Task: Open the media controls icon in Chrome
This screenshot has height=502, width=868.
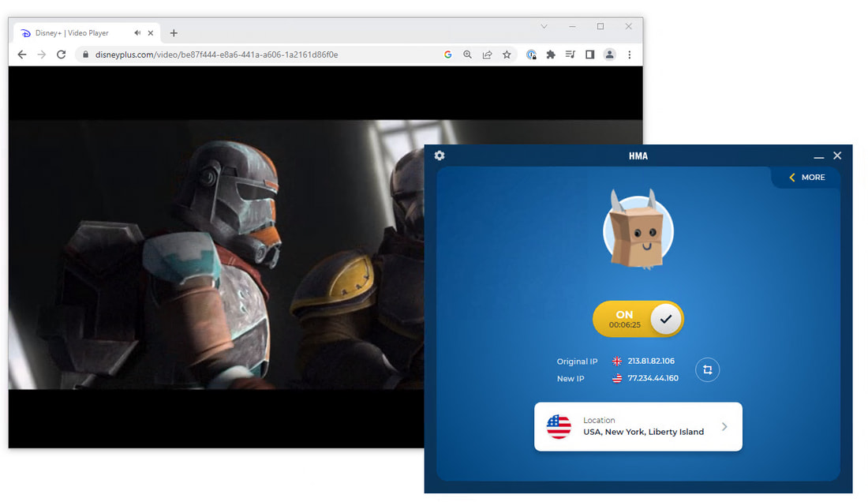Action: [x=571, y=54]
